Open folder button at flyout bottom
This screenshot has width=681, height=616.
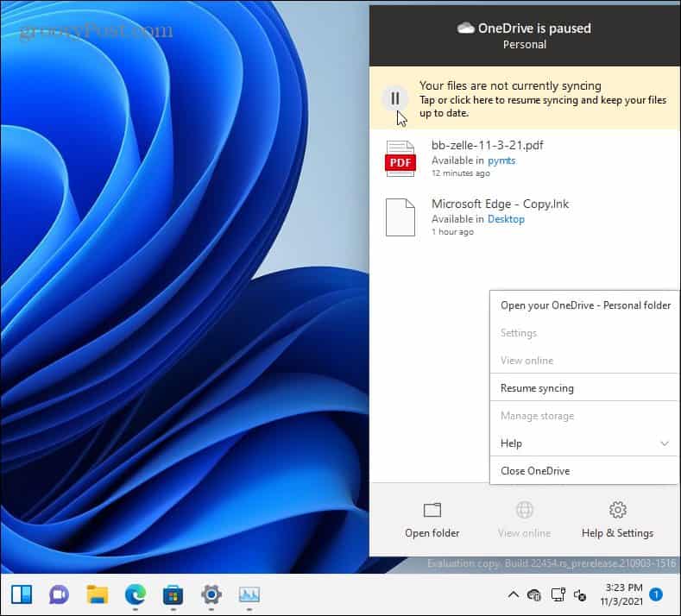(x=432, y=520)
